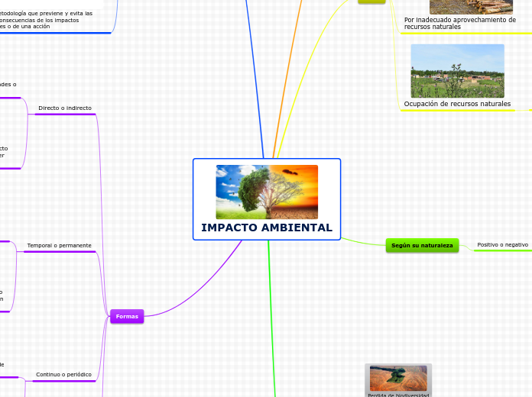Click the purple connector curve leaving Formas
This screenshot has width=532, height=397.
[191, 294]
